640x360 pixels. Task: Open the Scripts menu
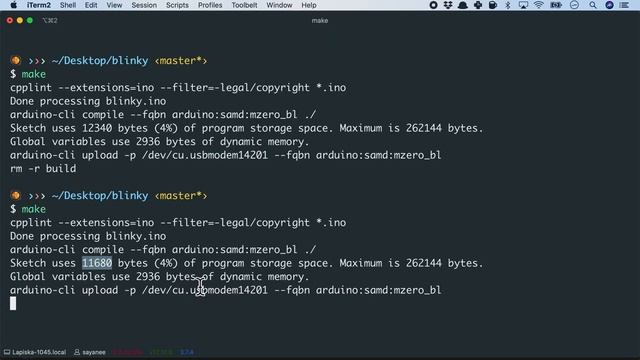177,5
